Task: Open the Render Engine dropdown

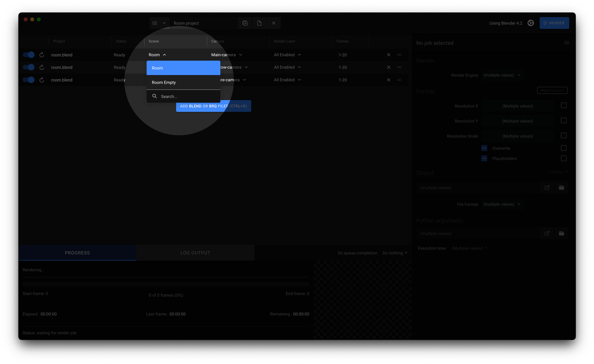Action: [x=502, y=75]
